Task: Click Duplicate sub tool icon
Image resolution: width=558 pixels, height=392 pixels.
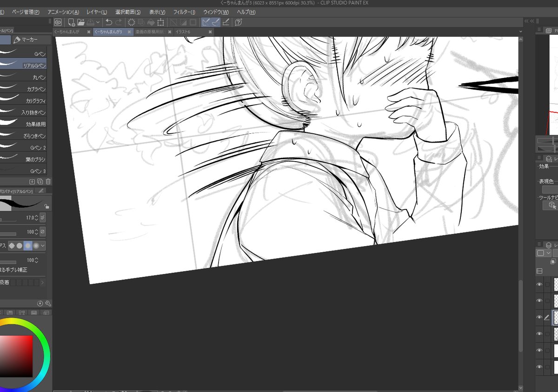Action: 40,181
